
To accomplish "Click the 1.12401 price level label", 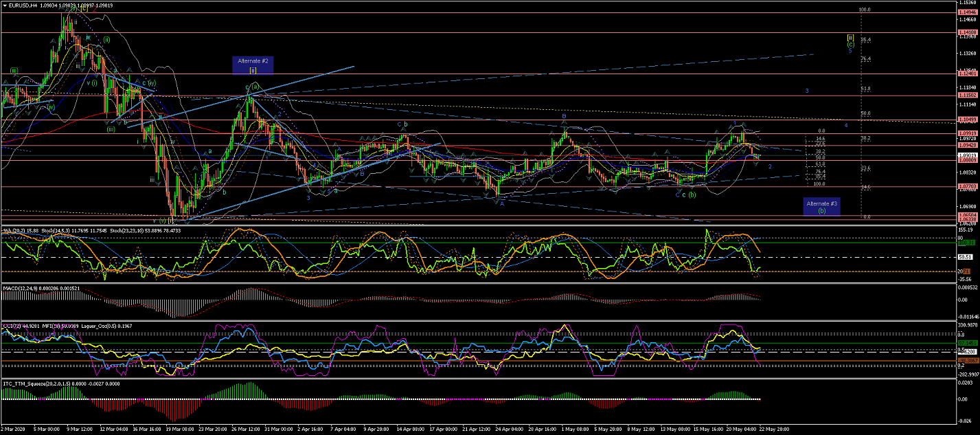I will pos(969,74).
